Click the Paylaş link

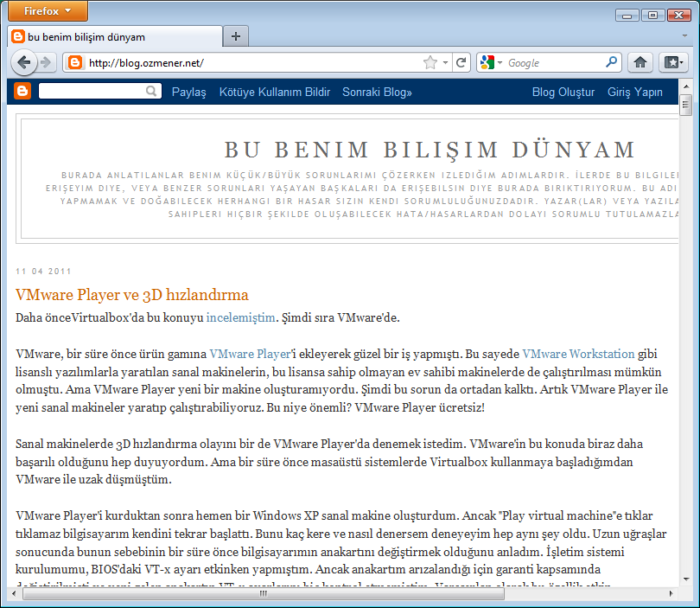pos(189,92)
